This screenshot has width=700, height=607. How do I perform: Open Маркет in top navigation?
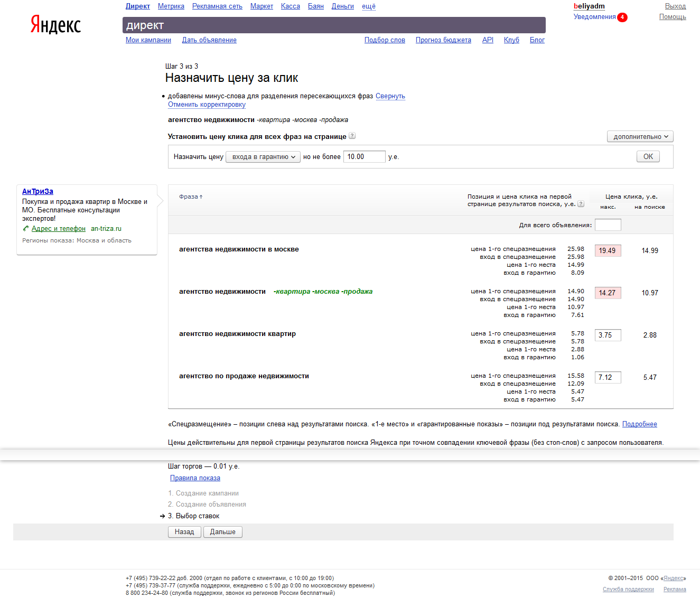coord(262,6)
